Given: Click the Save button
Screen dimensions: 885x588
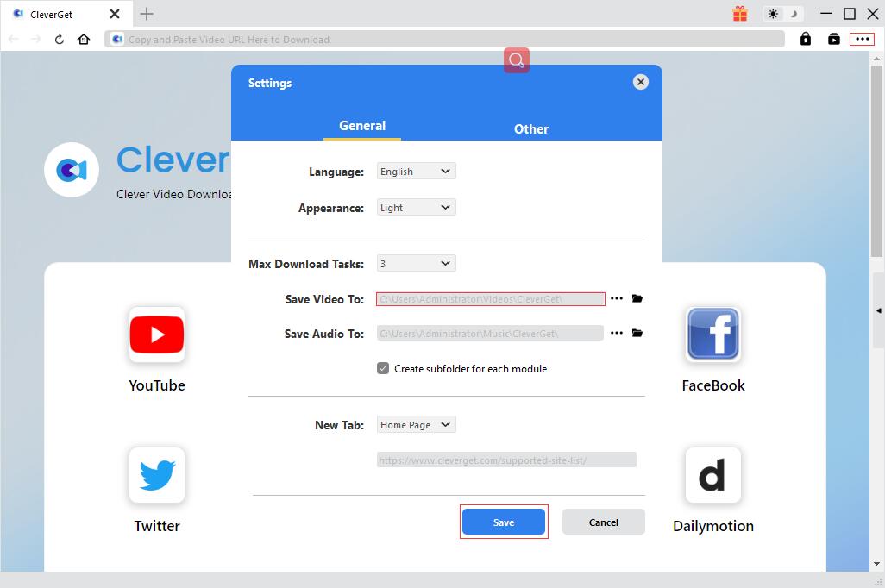Looking at the screenshot, I should [504, 522].
